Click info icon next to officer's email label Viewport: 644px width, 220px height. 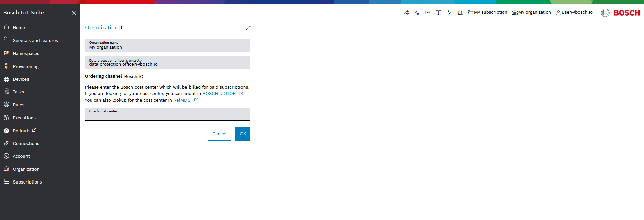[140, 60]
